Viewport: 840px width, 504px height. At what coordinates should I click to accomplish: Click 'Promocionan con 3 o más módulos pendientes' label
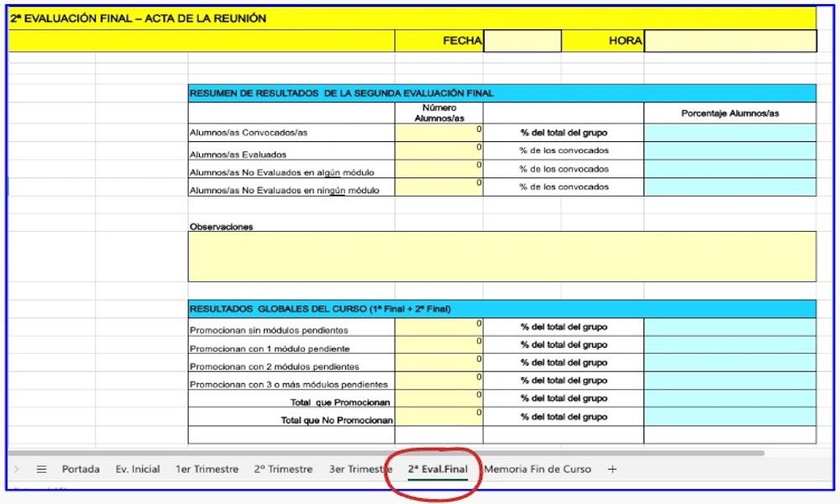tap(289, 385)
